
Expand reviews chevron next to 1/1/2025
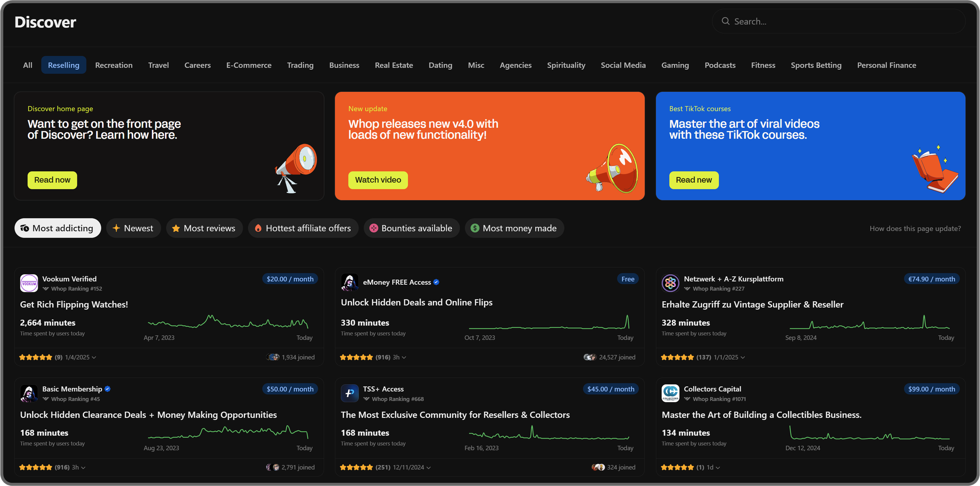742,358
